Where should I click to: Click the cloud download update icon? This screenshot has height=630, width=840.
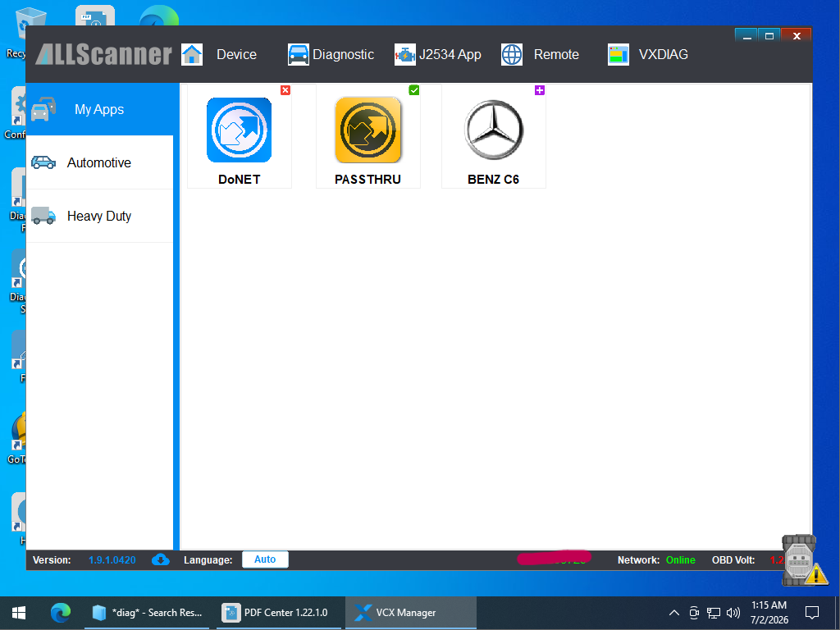[x=161, y=559]
